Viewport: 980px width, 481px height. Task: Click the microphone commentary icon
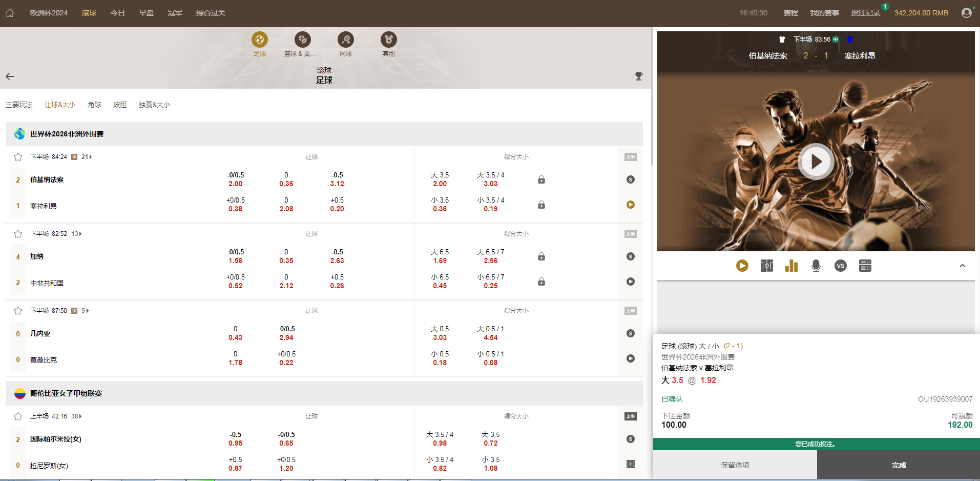click(816, 266)
